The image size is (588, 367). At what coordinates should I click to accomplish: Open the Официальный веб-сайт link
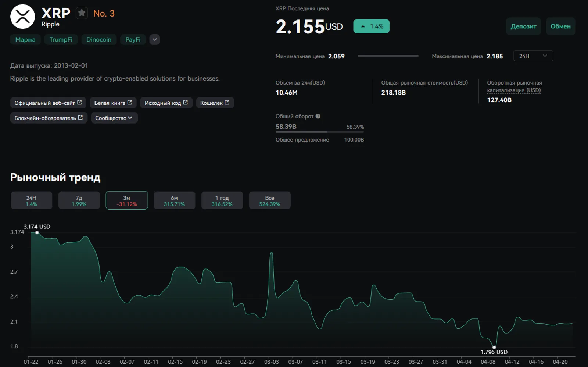point(48,103)
